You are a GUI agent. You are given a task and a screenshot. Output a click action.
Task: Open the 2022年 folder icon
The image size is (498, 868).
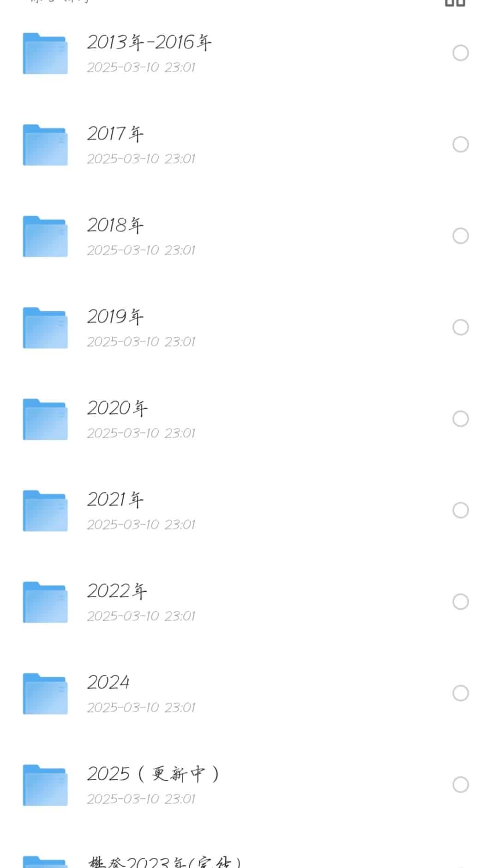click(x=45, y=602)
